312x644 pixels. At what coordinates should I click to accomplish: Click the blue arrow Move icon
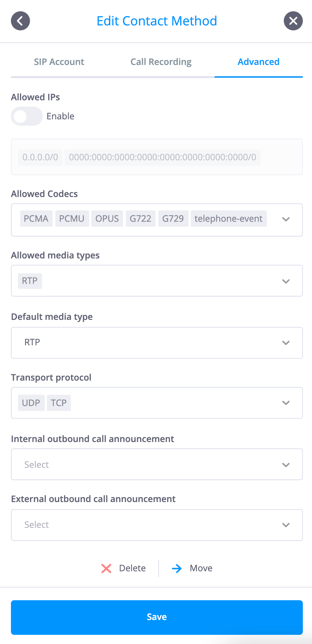point(177,568)
